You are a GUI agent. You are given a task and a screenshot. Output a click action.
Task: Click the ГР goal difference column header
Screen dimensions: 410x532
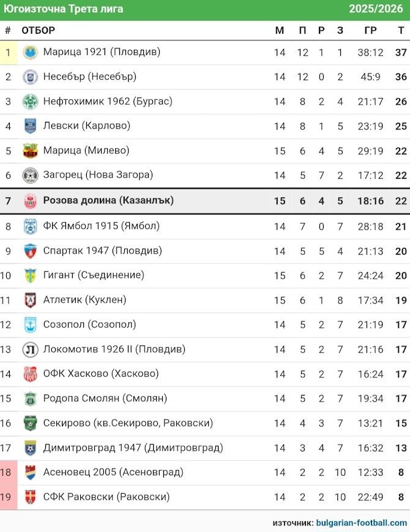point(370,31)
